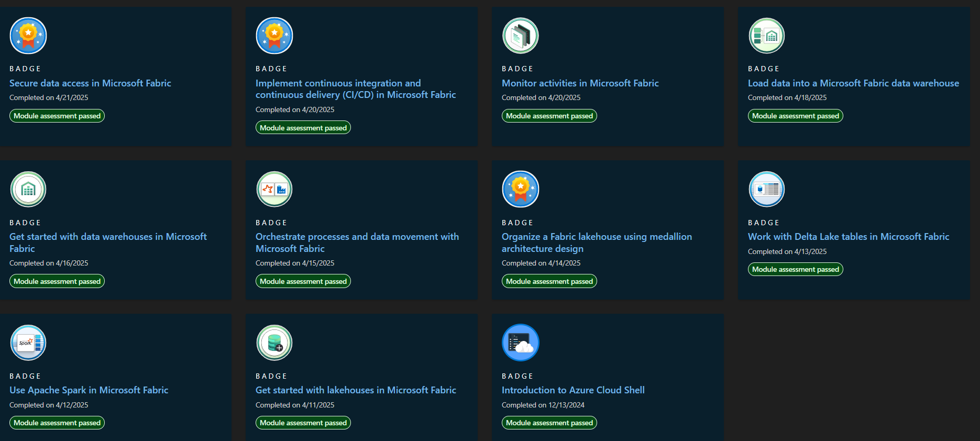This screenshot has height=441, width=980.
Task: Click assessment passed tag under Delta Lake tables
Action: click(x=796, y=269)
